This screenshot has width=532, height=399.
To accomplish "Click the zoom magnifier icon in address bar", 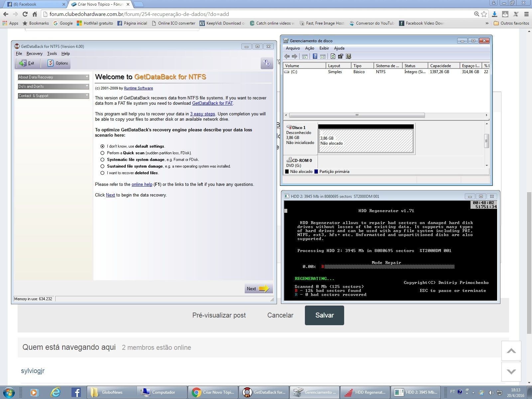I will point(476,14).
